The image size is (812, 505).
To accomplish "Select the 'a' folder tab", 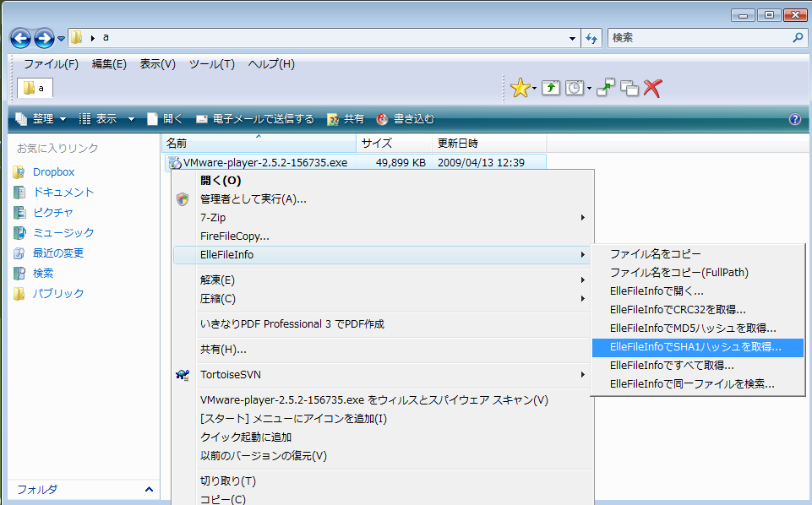I will (35, 88).
